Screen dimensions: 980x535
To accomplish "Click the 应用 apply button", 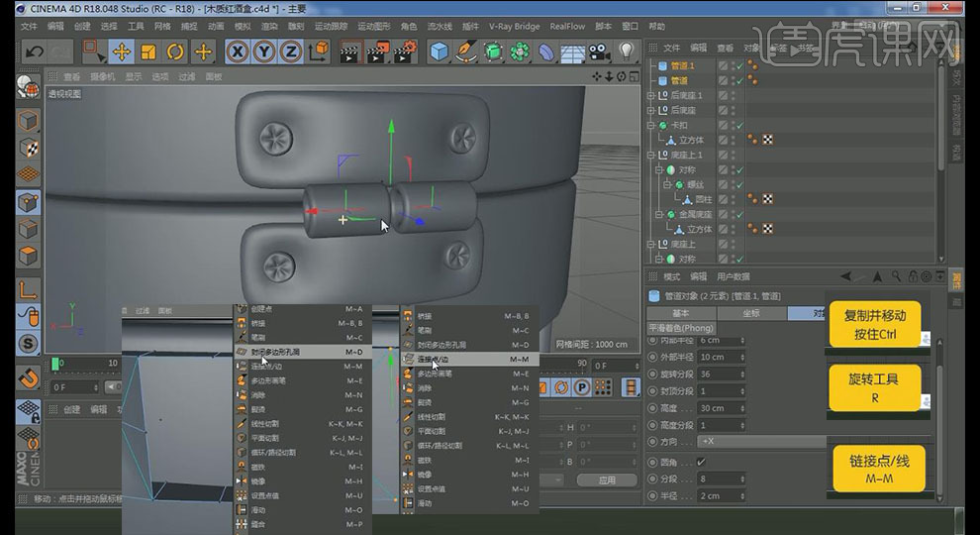I will pos(607,480).
